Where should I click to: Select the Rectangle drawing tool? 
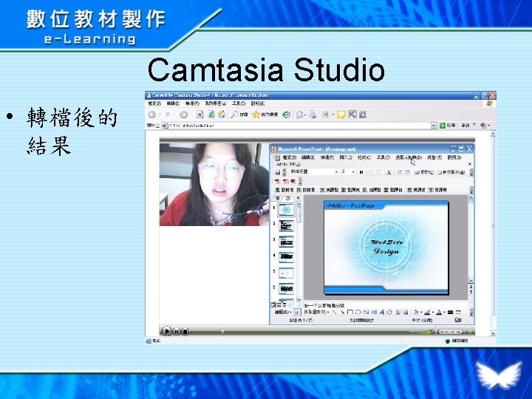[x=350, y=312]
